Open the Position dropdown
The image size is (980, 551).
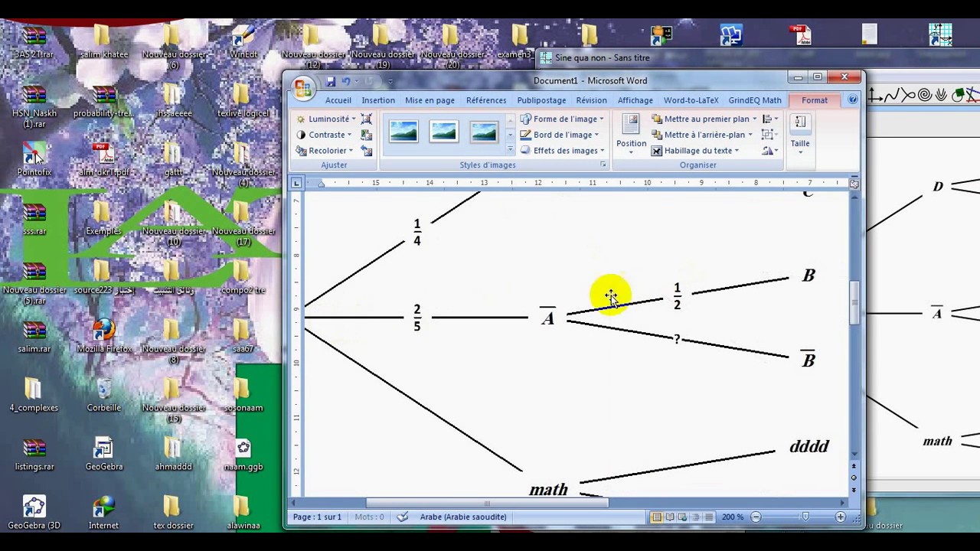point(631,135)
